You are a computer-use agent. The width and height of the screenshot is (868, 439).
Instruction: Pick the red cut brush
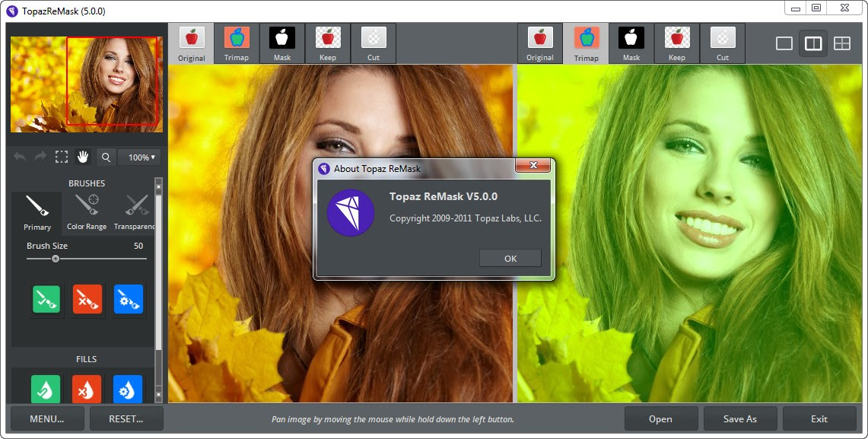click(x=87, y=299)
